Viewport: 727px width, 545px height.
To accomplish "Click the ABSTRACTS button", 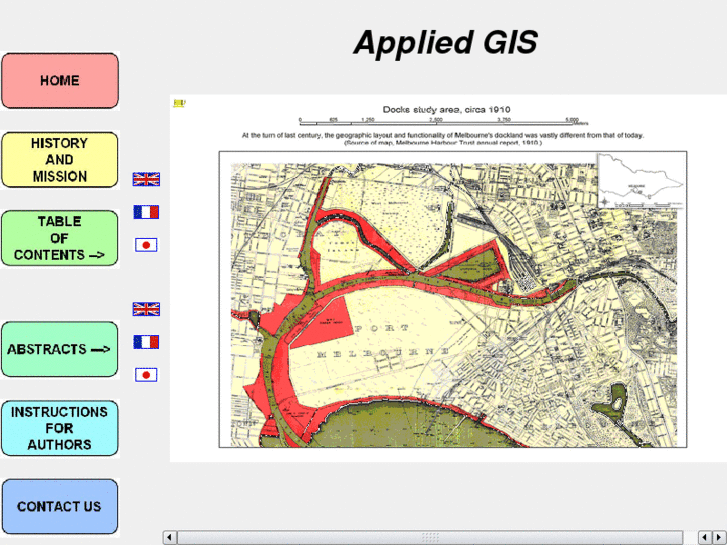I will [x=60, y=349].
